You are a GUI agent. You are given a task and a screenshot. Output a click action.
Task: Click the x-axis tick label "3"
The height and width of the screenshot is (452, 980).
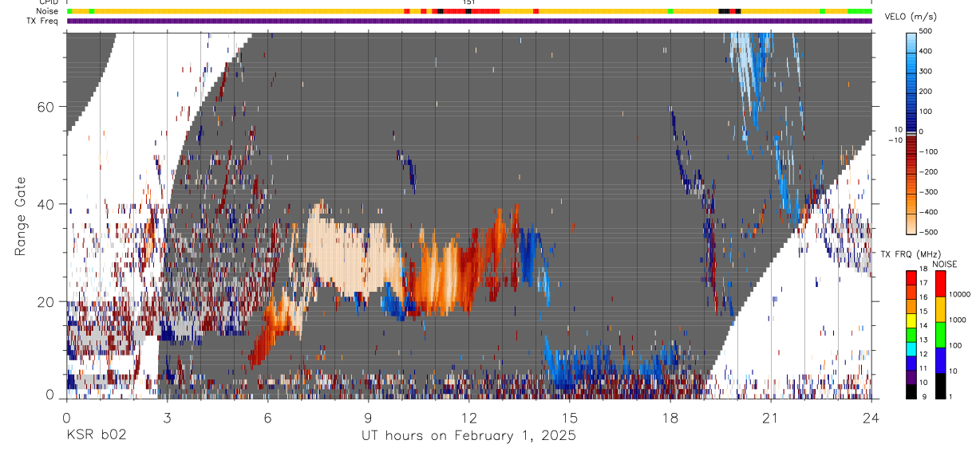point(167,417)
